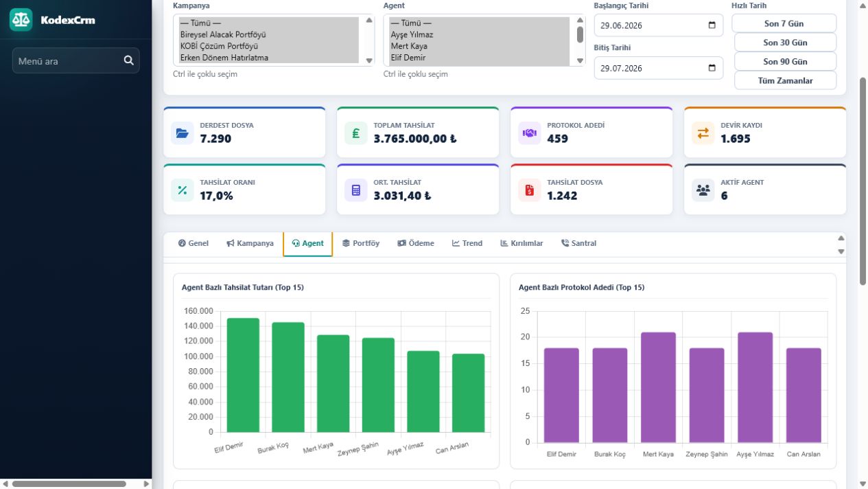Click the Tahsilat Oranı percent icon

pos(183,190)
